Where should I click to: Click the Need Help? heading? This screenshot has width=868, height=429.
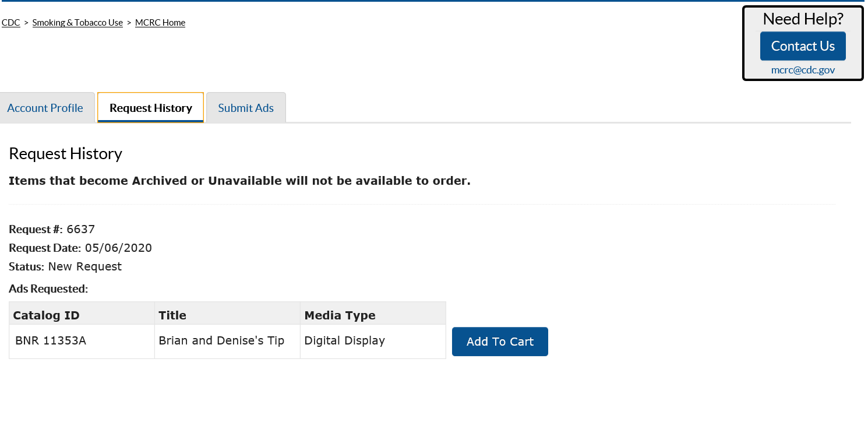803,19
